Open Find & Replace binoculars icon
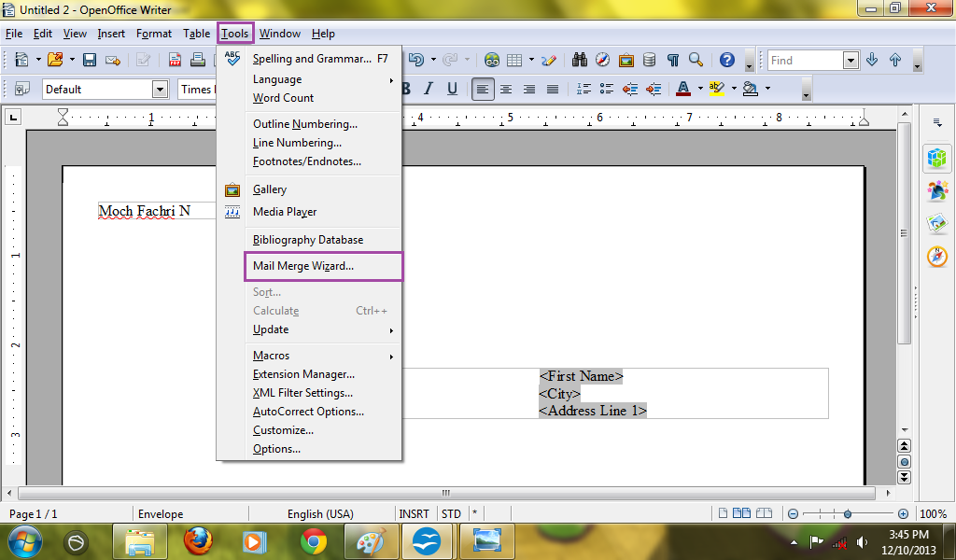This screenshot has height=560, width=956. 580,60
